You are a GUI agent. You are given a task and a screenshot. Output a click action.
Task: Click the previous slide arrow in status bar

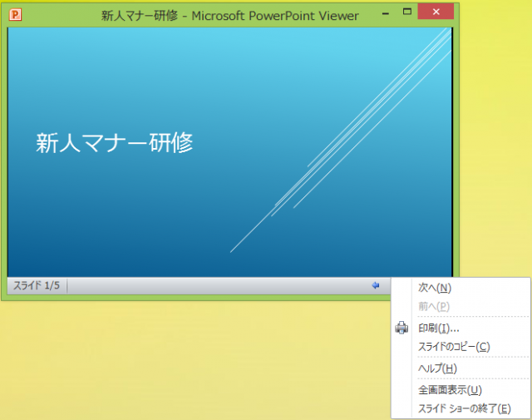(376, 285)
